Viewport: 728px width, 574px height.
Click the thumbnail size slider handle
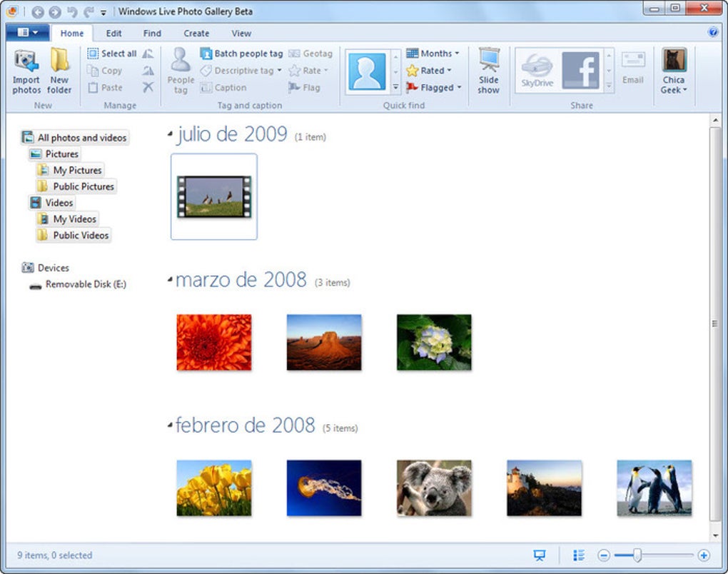pyautogui.click(x=637, y=555)
